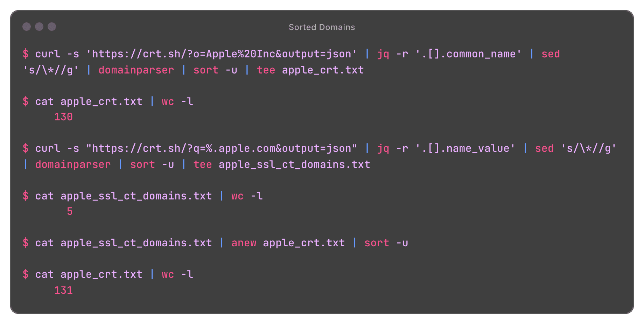The width and height of the screenshot is (644, 324).
Task: Click the crt.sh URL containing %.apple.com
Action: [x=222, y=148]
